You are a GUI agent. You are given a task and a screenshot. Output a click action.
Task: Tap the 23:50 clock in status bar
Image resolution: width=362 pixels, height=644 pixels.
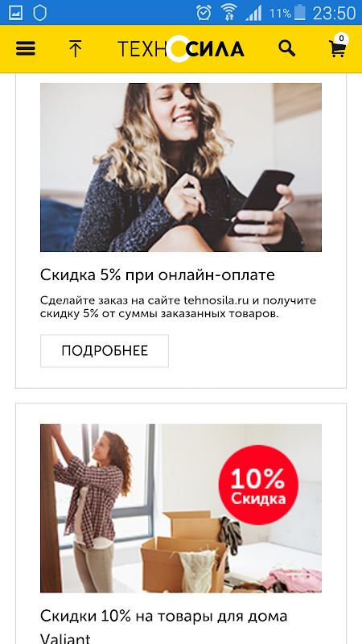click(335, 13)
